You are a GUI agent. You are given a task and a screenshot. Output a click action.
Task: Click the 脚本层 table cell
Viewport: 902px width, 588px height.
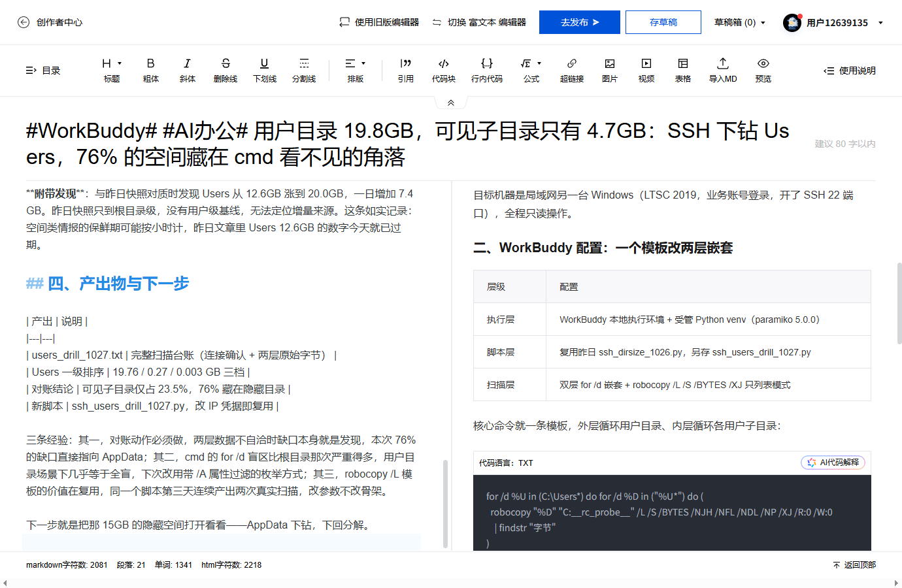click(x=510, y=352)
